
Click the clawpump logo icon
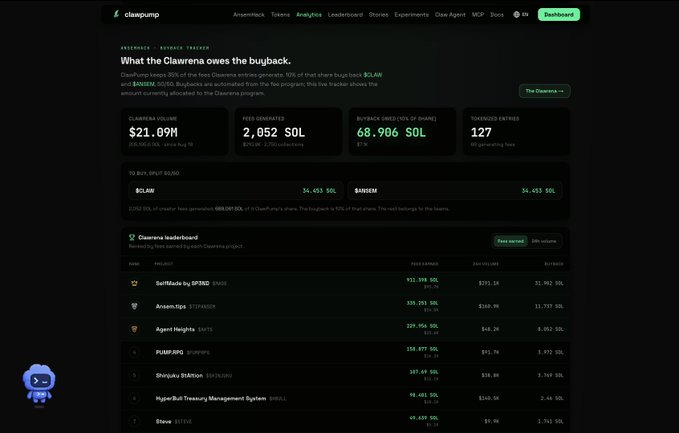coord(116,14)
